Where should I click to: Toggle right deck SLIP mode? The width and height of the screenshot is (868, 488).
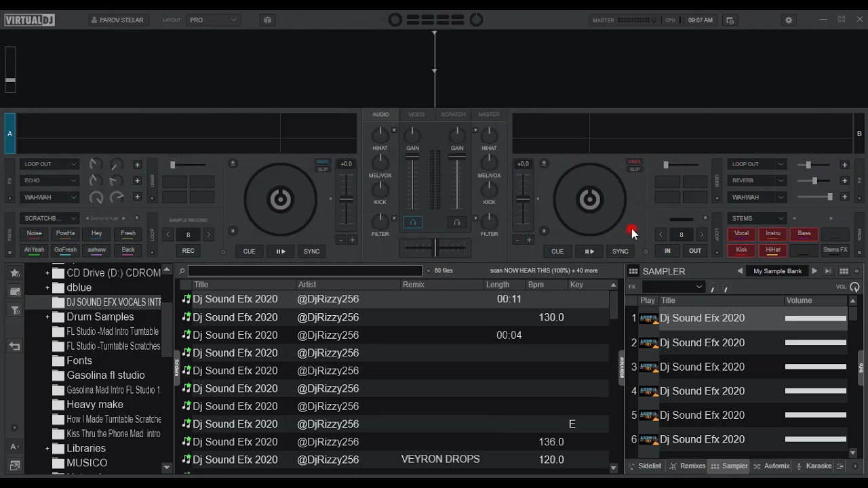[x=635, y=169]
